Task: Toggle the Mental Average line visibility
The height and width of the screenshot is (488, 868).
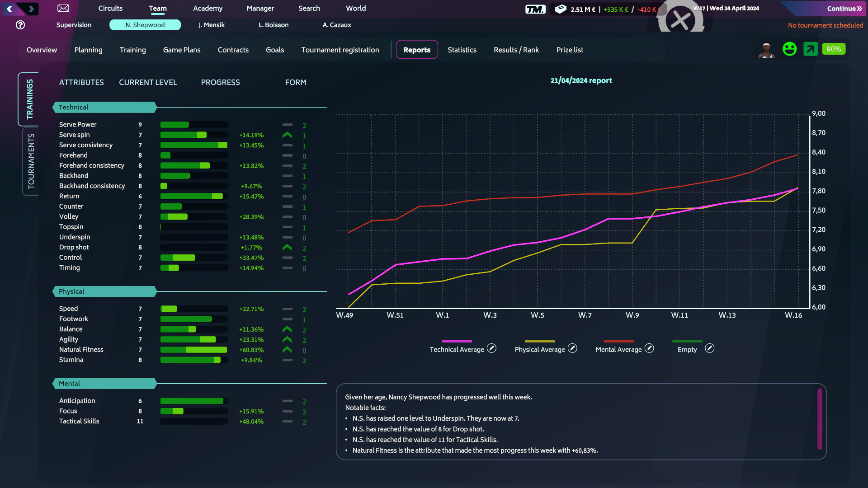Action: pyautogui.click(x=649, y=348)
